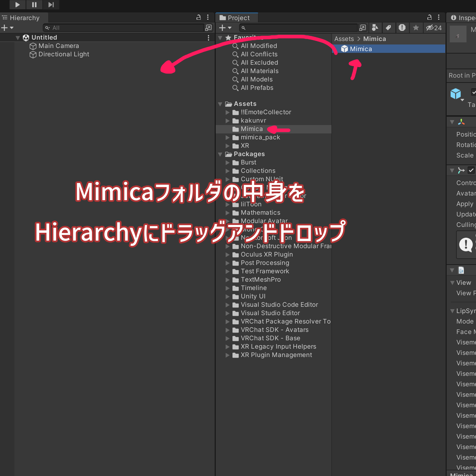Switch to the Hierarchy tab
Viewport: 476px width, 476px height.
(24, 17)
